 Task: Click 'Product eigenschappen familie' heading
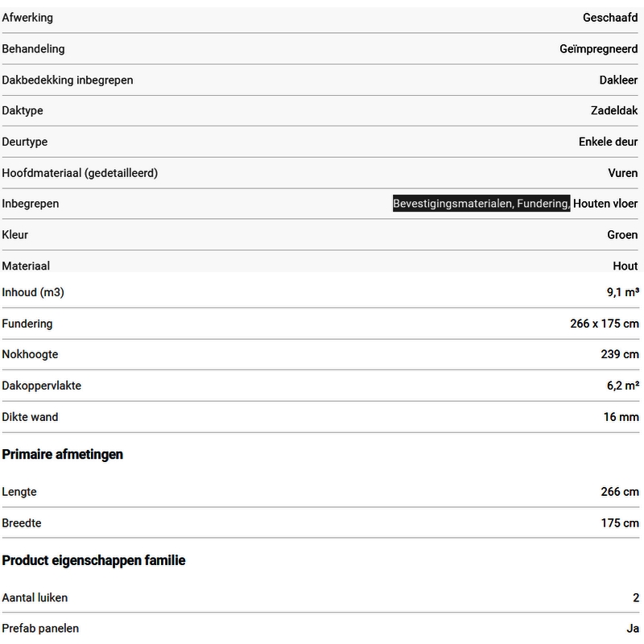(x=94, y=560)
